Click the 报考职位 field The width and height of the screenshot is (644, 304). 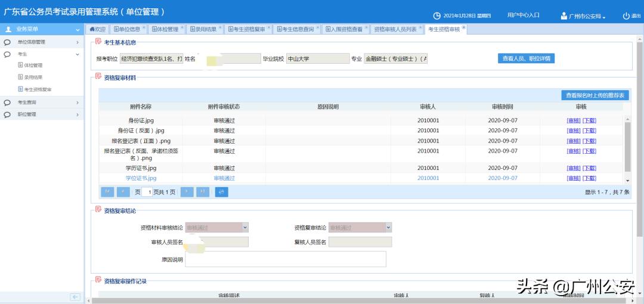[x=151, y=59]
